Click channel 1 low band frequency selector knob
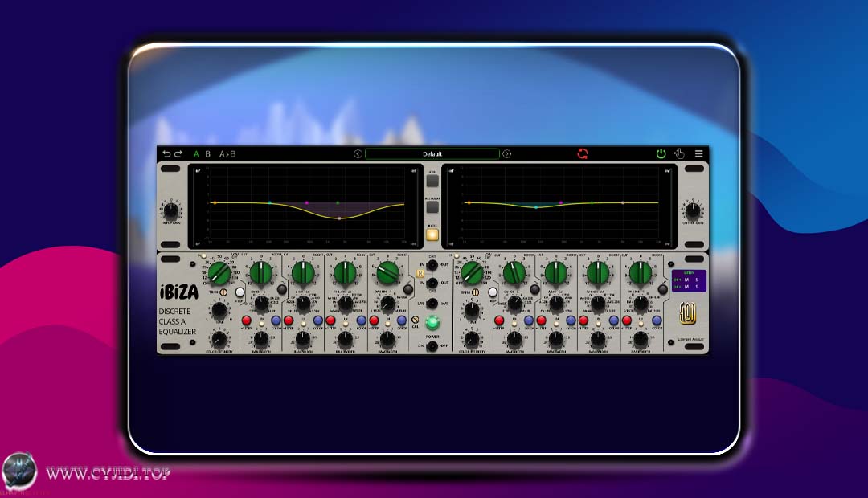 [x=261, y=304]
